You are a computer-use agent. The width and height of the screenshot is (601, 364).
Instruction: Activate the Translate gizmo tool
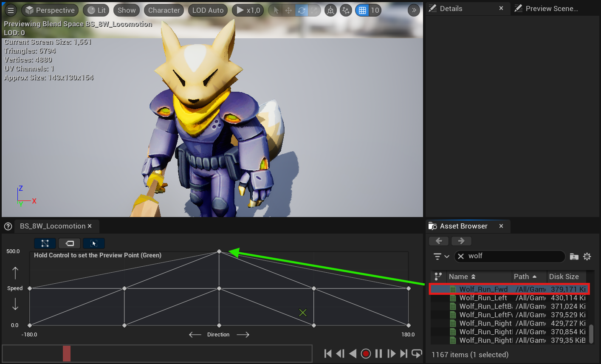tap(289, 10)
